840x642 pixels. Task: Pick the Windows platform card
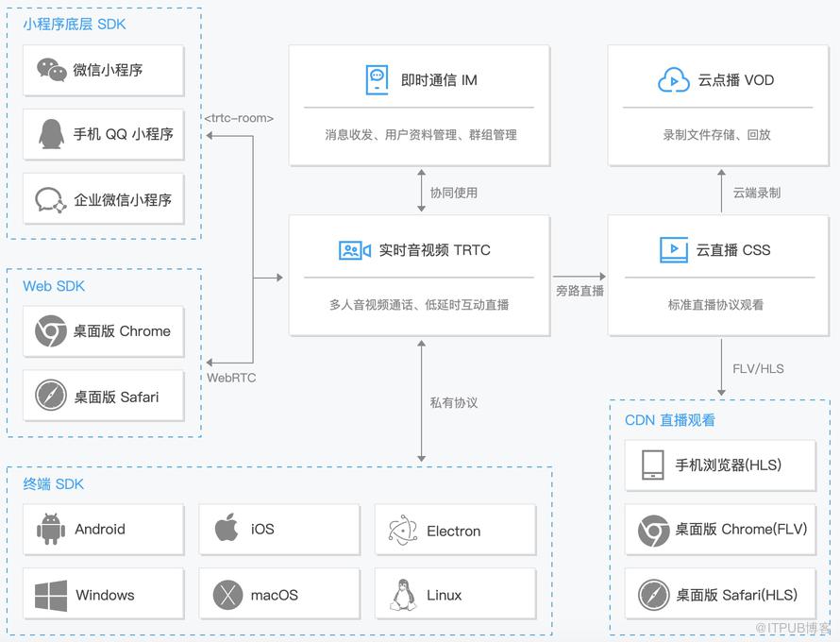104,594
